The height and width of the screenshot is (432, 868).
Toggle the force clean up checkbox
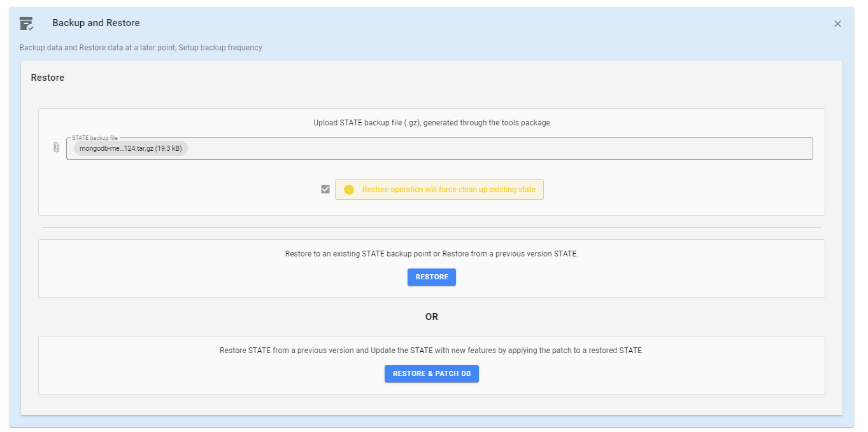click(325, 190)
